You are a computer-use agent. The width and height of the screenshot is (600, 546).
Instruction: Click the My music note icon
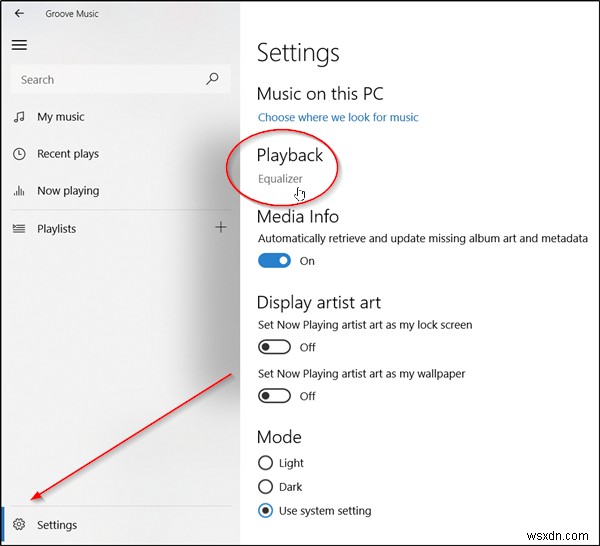pyautogui.click(x=19, y=117)
